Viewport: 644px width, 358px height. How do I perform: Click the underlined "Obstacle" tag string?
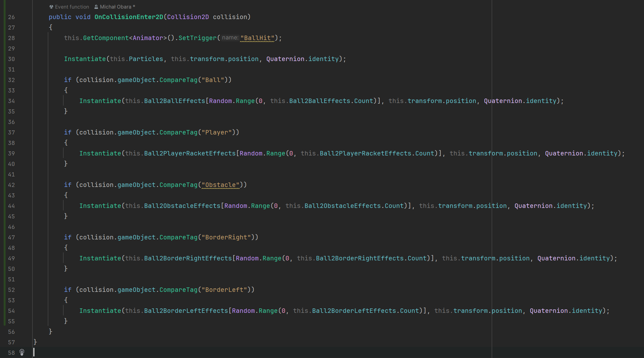point(220,185)
